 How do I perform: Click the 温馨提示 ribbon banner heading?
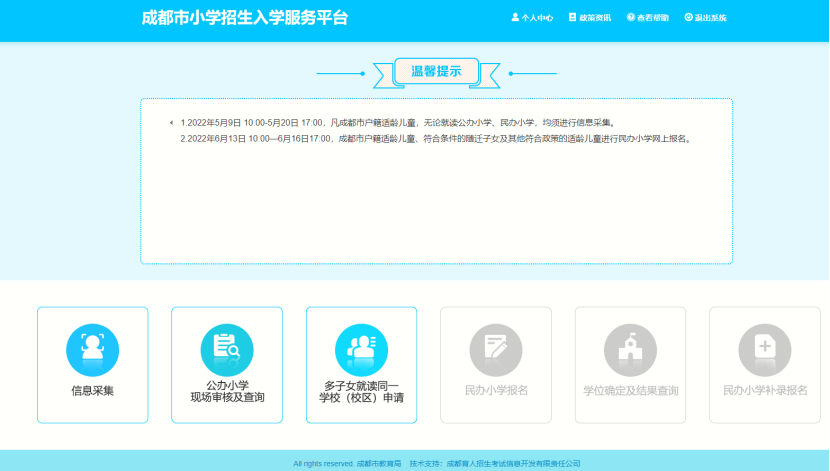436,72
